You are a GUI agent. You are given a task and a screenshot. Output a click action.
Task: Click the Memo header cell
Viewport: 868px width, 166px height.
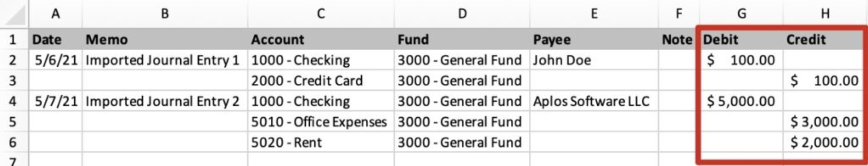pos(165,39)
